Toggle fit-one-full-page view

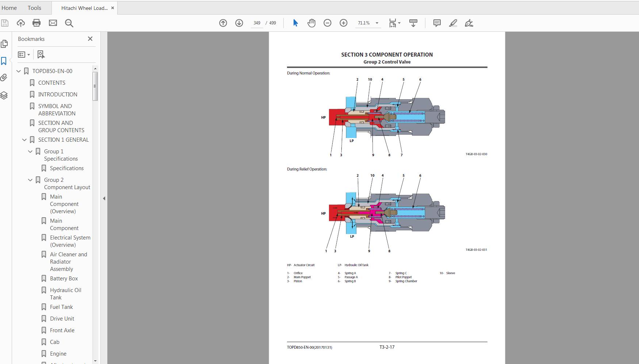point(393,23)
